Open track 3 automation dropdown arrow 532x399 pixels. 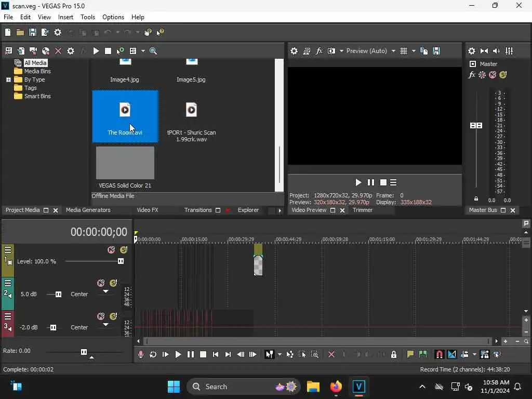point(105,325)
